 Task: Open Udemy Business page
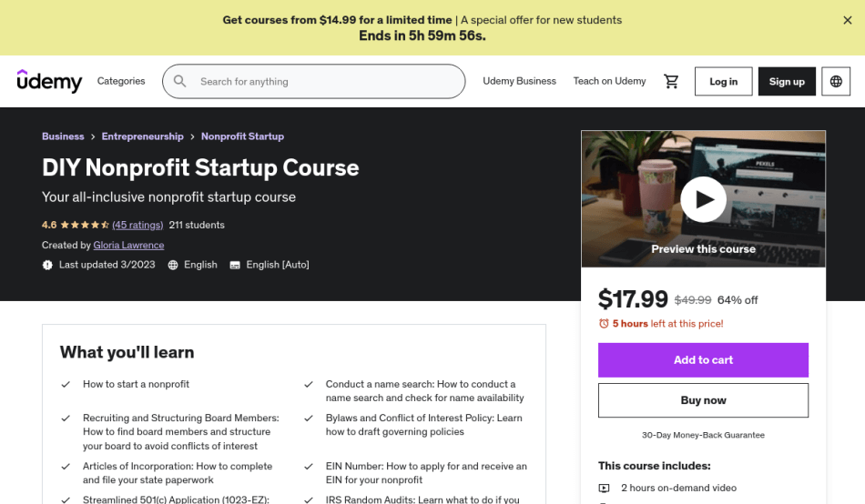point(519,81)
